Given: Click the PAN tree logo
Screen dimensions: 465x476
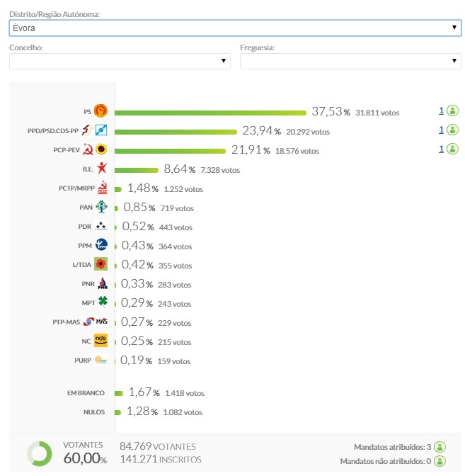Looking at the screenshot, I should coord(101,207).
